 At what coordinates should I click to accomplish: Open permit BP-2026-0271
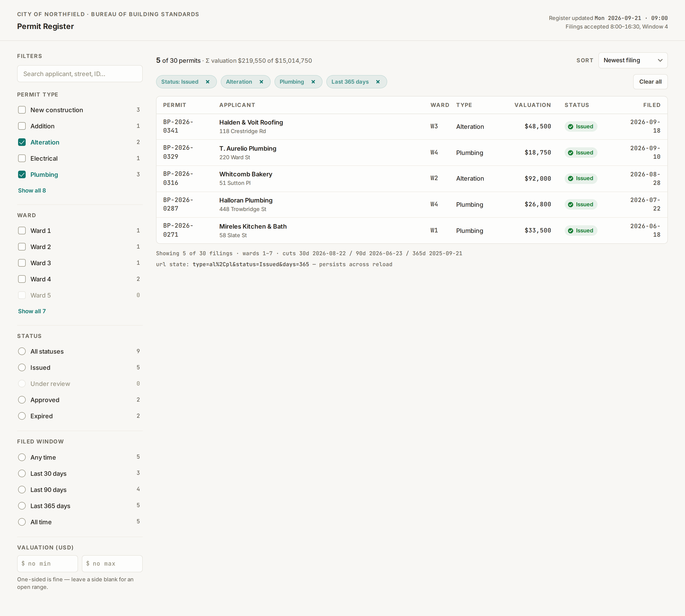pyautogui.click(x=178, y=231)
